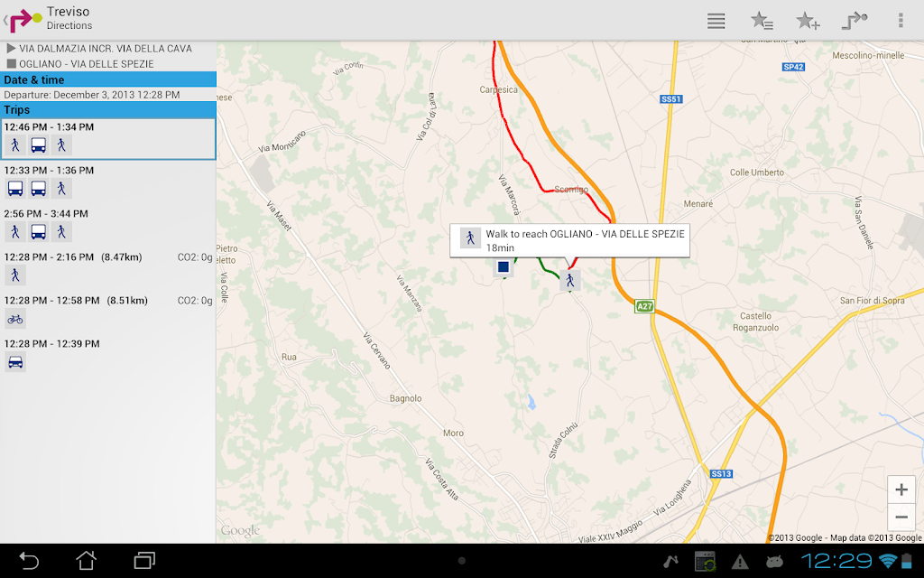Image resolution: width=924 pixels, height=578 pixels.
Task: Open the favorites list star icon
Action: [762, 21]
